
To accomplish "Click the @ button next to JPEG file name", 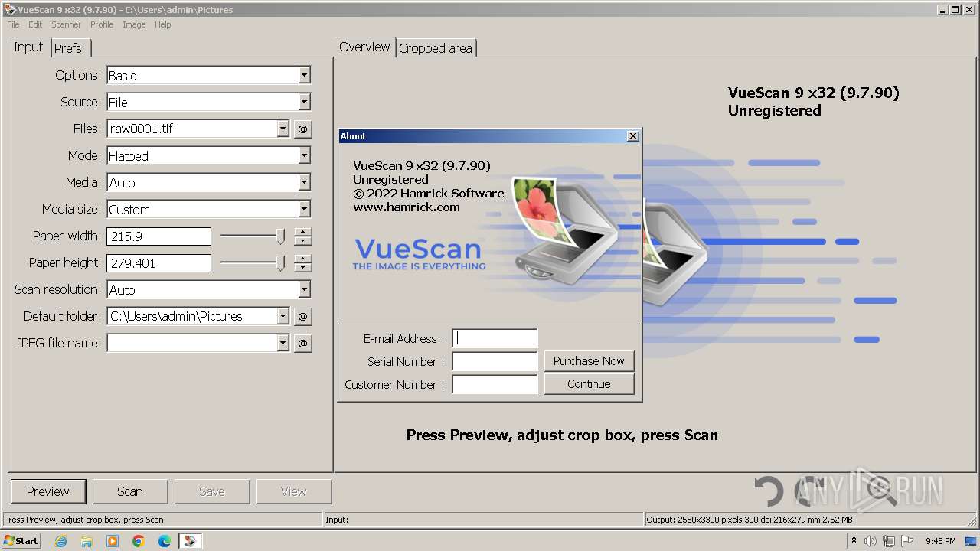I will coord(302,343).
